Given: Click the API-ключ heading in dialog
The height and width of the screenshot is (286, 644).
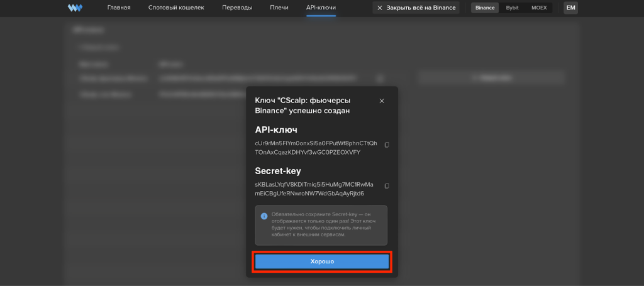Looking at the screenshot, I should pyautogui.click(x=276, y=130).
